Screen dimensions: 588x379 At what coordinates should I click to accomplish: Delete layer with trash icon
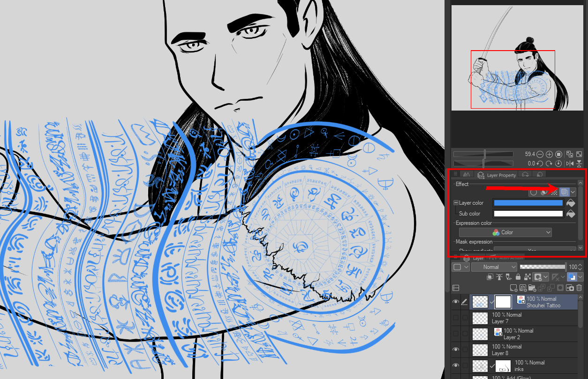579,288
